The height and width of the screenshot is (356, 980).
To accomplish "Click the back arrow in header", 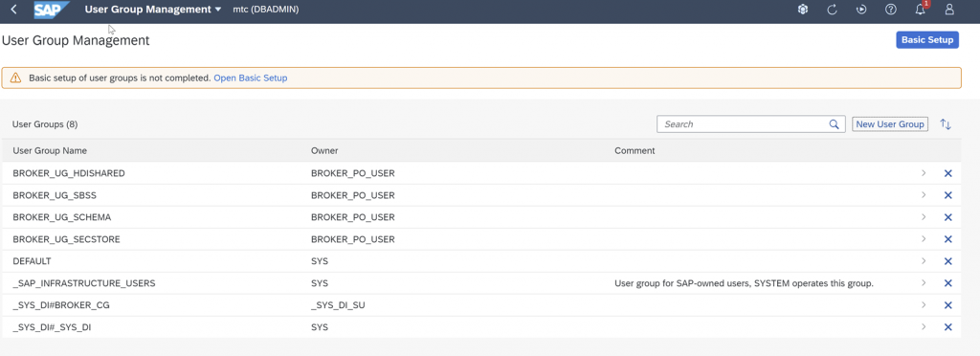I will point(14,10).
